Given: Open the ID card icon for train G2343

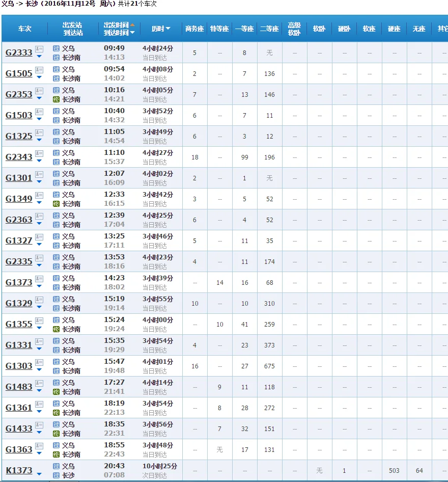Looking at the screenshot, I should coord(39,153).
